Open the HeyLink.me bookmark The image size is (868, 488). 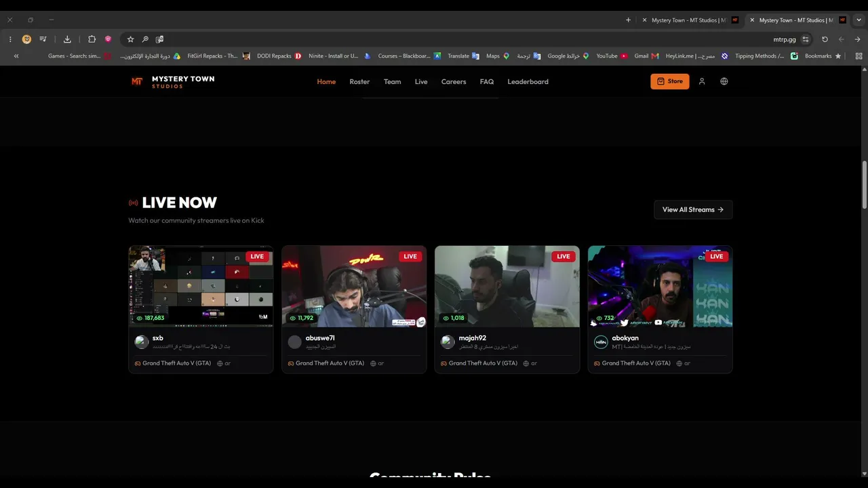click(x=696, y=56)
